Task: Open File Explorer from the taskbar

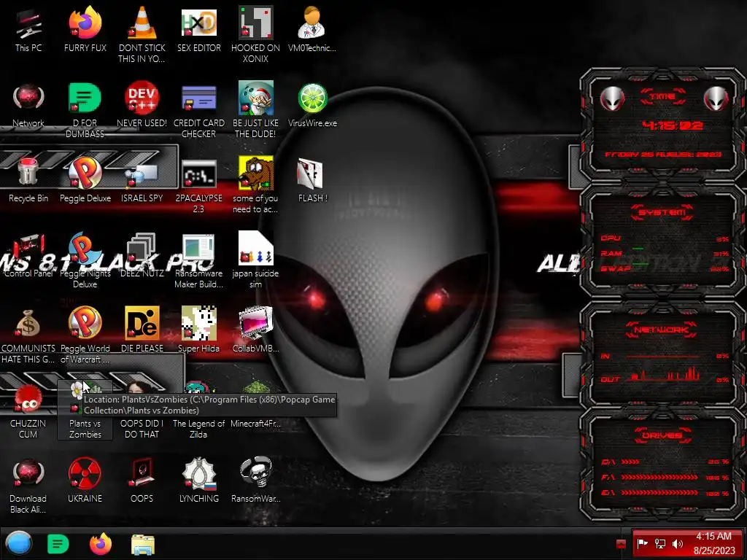Action: [x=142, y=545]
